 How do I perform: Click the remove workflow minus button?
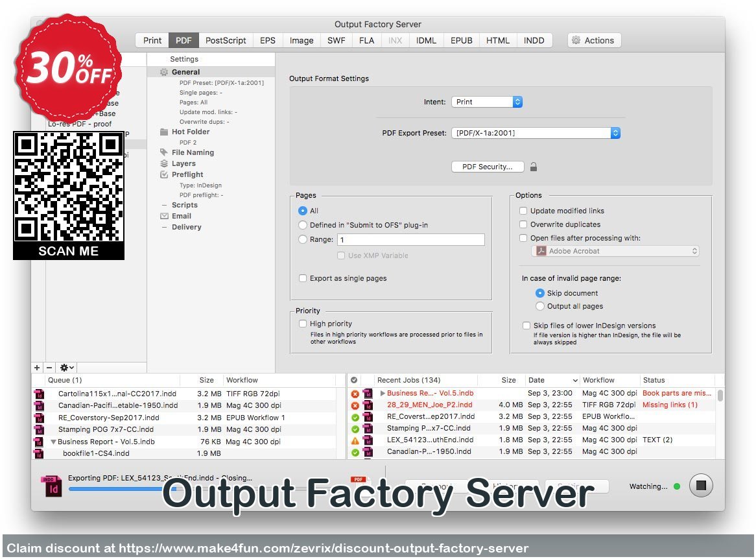(49, 368)
